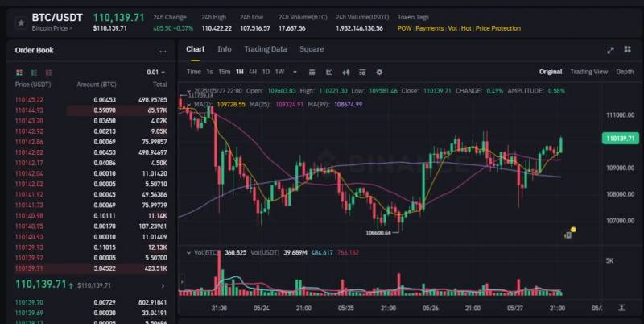Switch to the Info tab

coord(225,49)
